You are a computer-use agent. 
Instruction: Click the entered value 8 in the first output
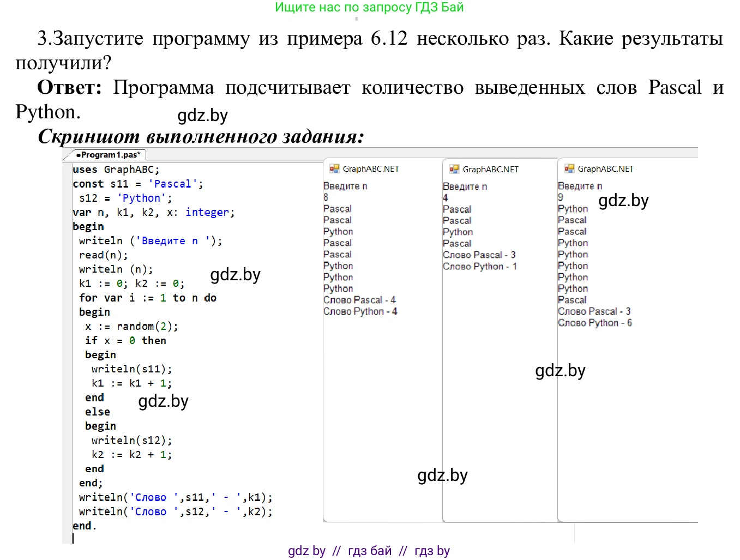[x=325, y=197]
